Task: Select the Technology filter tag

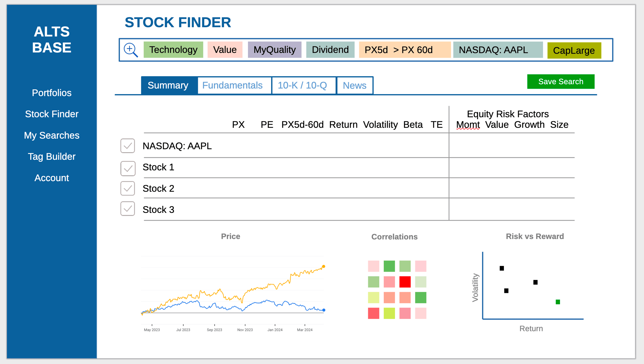Action: coord(173,50)
